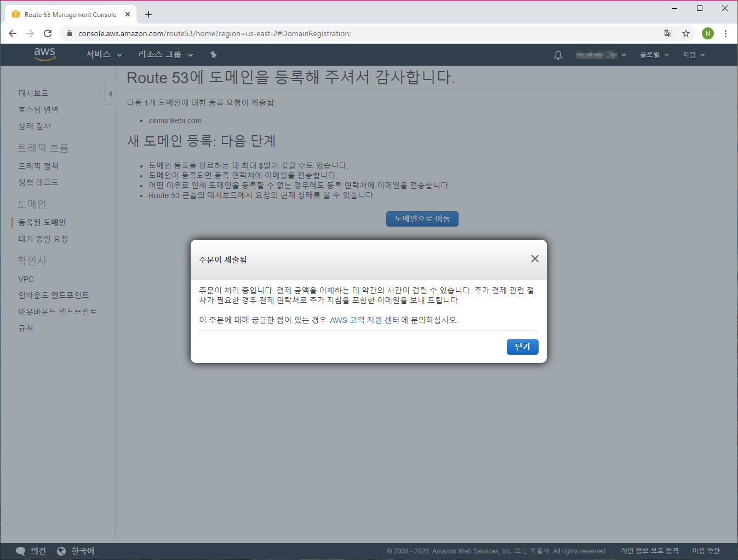Collapse the left navigation sidebar

[x=110, y=94]
